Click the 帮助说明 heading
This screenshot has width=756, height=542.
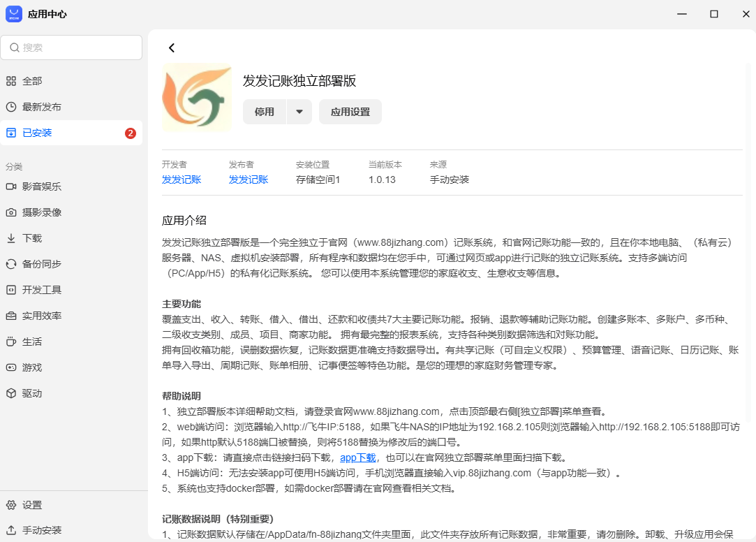pos(181,397)
